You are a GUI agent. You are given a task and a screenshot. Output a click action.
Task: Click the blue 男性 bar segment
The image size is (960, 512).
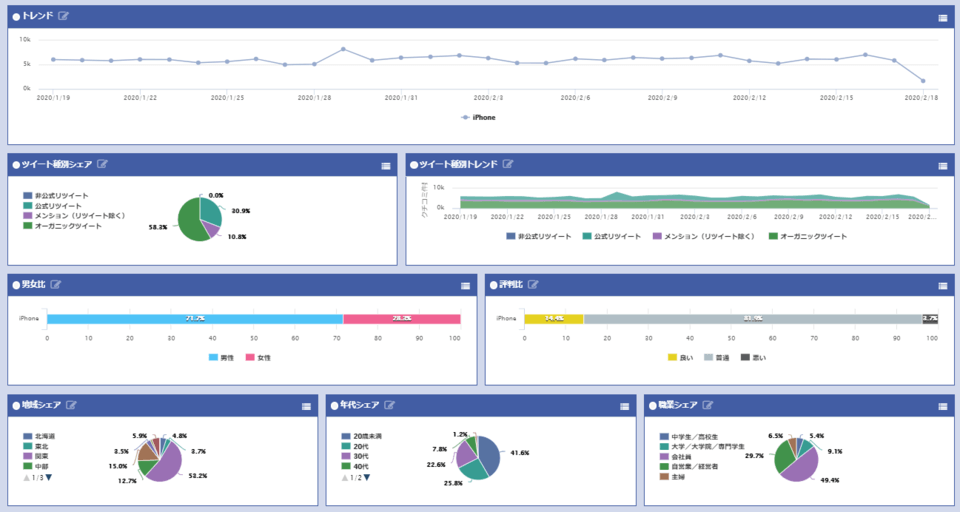[195, 319]
